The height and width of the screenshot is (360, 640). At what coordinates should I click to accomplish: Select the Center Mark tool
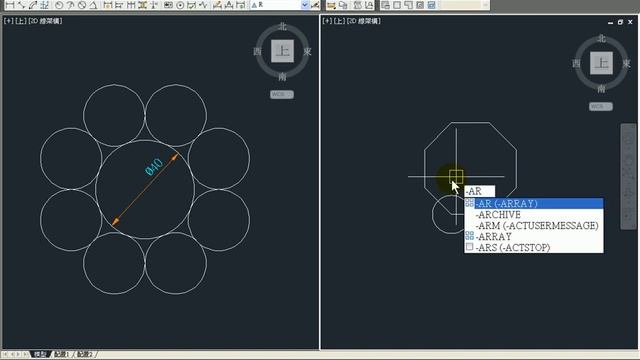click(x=180, y=5)
